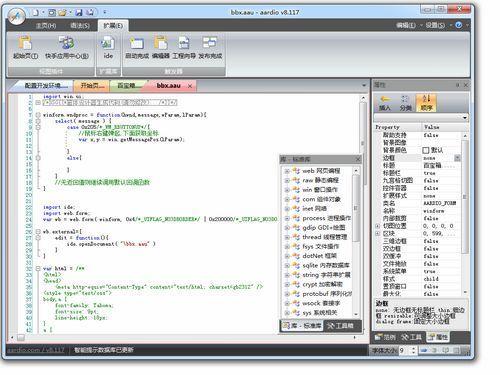Click the save icon in quick access toolbar
500x375 pixels.
point(79,13)
